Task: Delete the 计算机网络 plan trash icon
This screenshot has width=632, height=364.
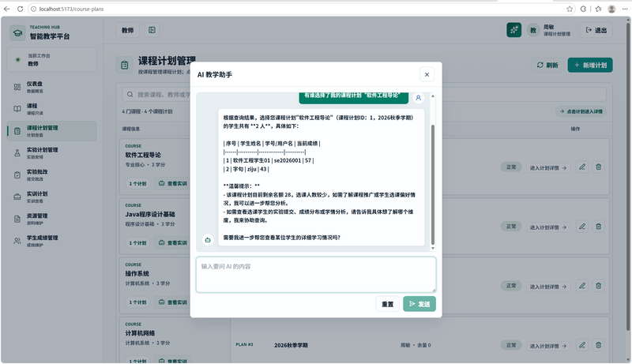Action: pyautogui.click(x=599, y=345)
